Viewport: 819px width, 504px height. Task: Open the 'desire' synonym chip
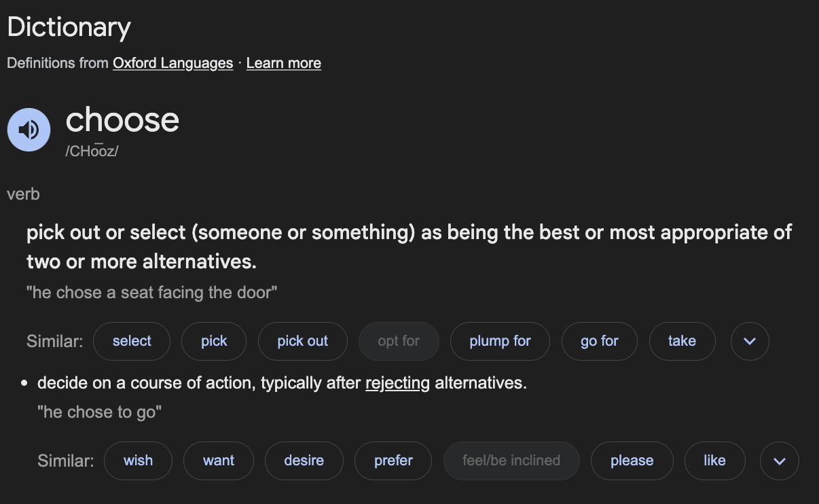click(x=304, y=461)
